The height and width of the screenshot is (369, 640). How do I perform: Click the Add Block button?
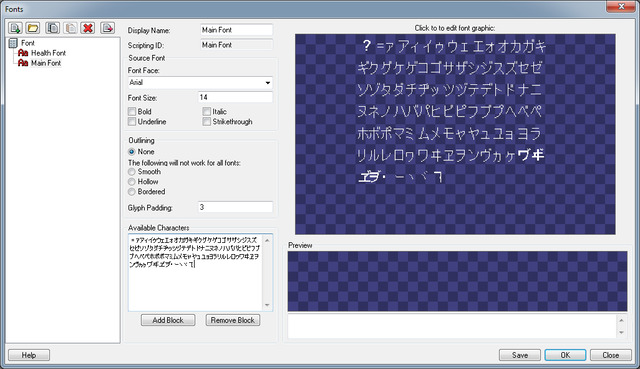point(168,320)
